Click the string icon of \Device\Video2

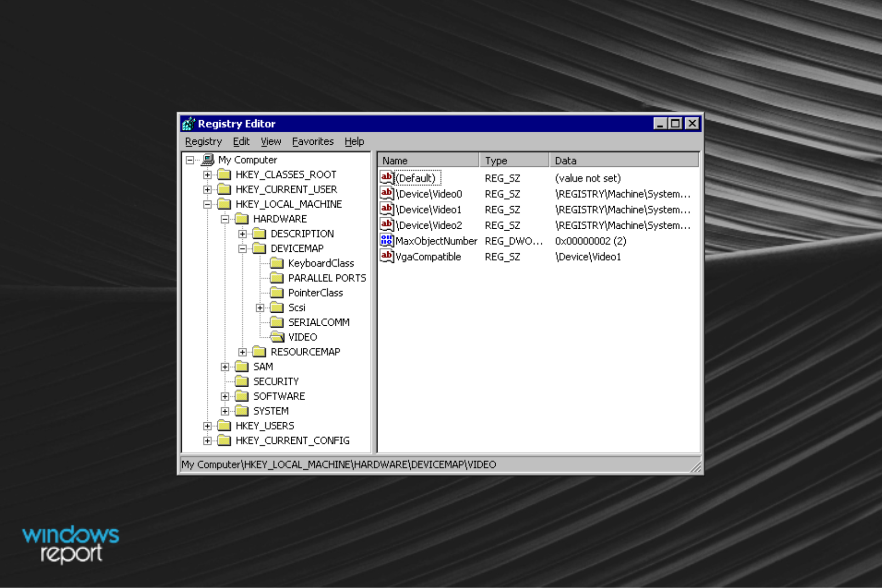pos(387,225)
